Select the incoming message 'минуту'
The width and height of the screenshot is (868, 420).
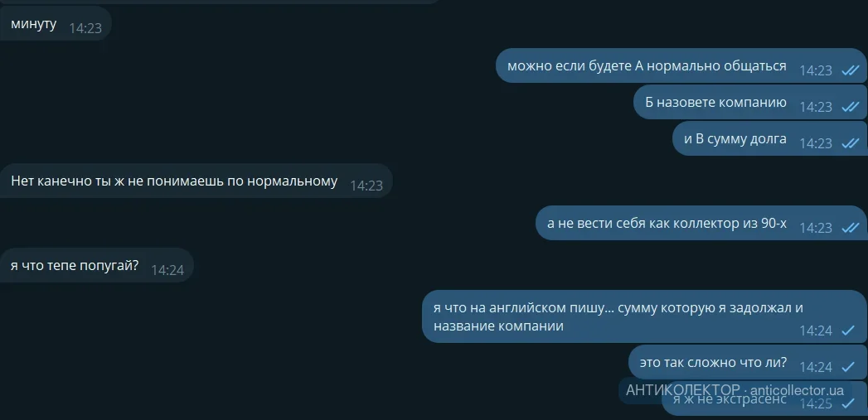point(56,24)
